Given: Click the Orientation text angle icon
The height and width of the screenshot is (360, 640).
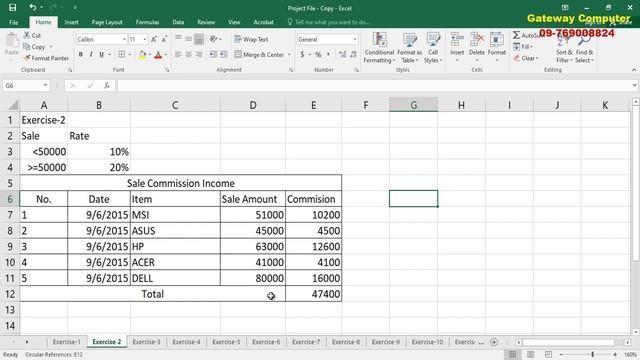Looking at the screenshot, I should click(x=213, y=39).
